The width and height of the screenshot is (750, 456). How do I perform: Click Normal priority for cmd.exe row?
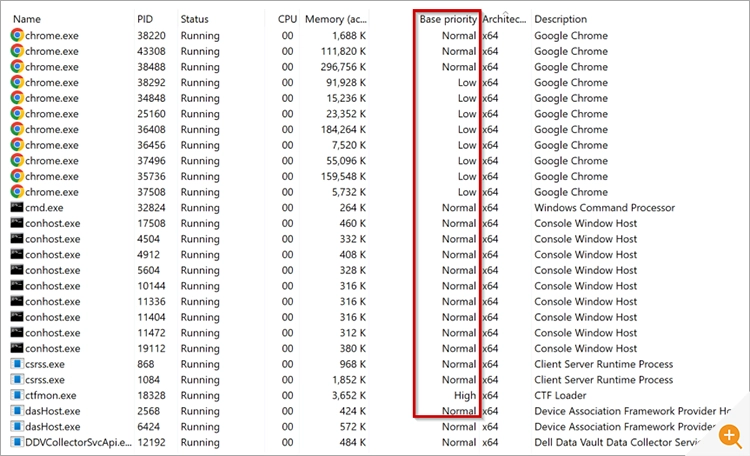pyautogui.click(x=459, y=208)
